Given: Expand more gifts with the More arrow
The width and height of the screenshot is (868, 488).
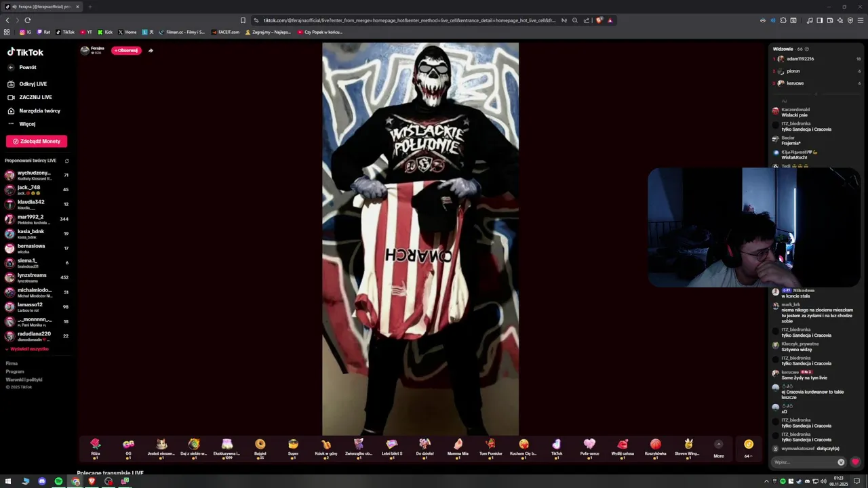Looking at the screenshot, I should pos(719,445).
